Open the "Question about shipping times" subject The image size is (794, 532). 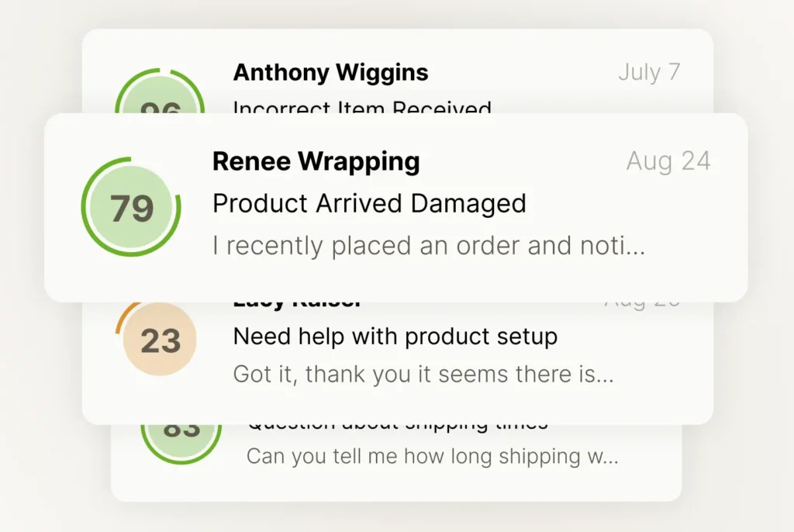(x=397, y=426)
